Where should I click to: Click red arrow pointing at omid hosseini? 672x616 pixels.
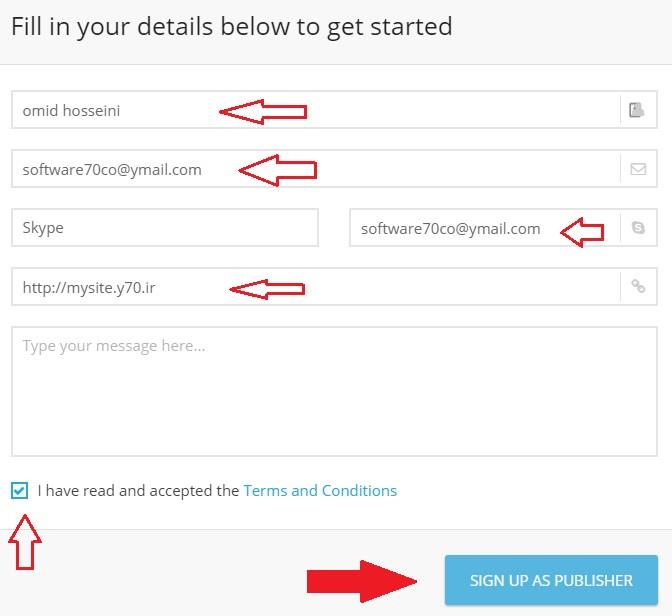tap(263, 110)
